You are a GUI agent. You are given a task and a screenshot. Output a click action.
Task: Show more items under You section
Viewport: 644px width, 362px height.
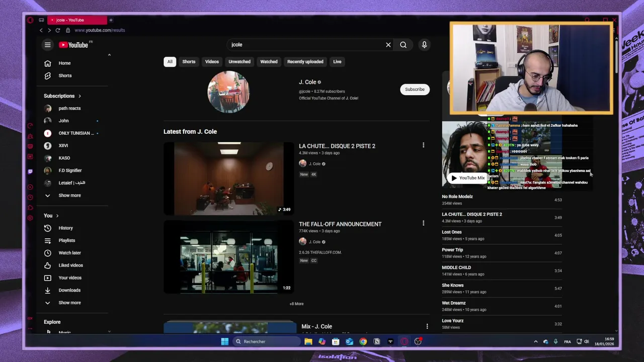[69, 303]
